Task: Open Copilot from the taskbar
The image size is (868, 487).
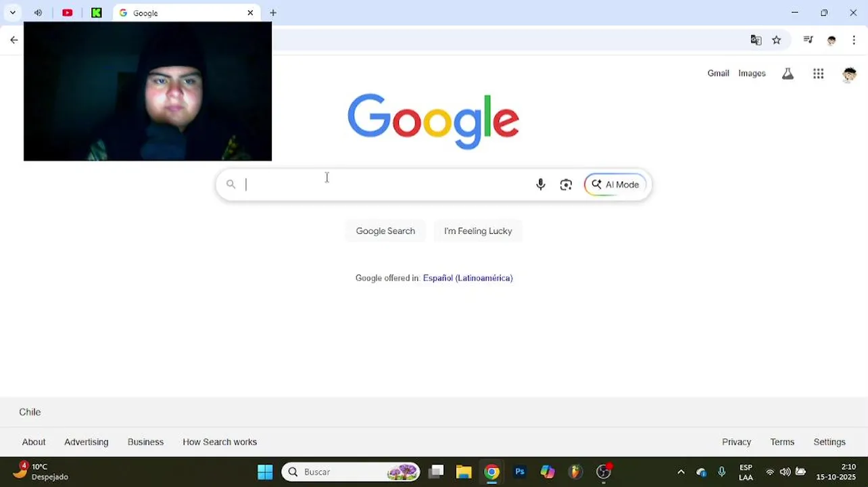Action: pyautogui.click(x=548, y=471)
